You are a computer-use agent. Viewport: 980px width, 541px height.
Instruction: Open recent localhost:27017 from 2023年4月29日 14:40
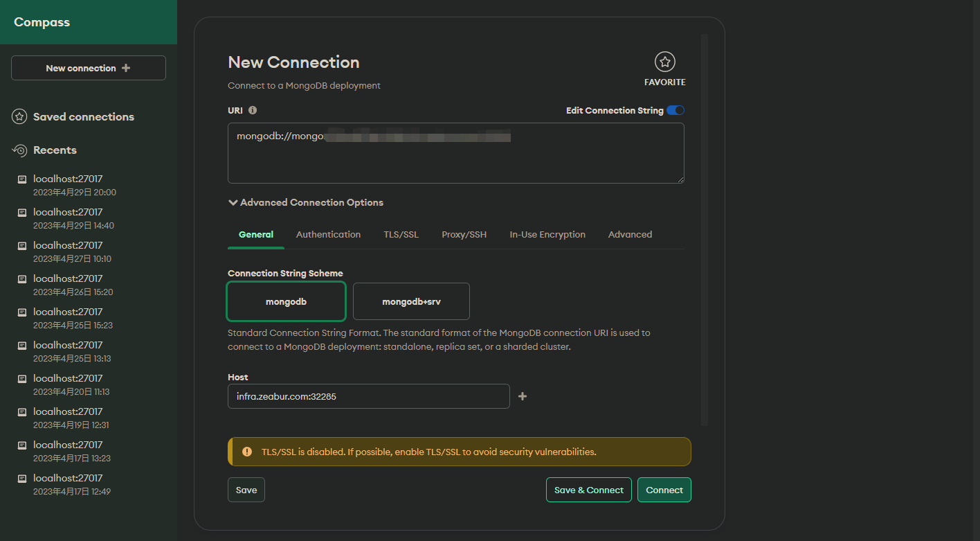(x=89, y=218)
